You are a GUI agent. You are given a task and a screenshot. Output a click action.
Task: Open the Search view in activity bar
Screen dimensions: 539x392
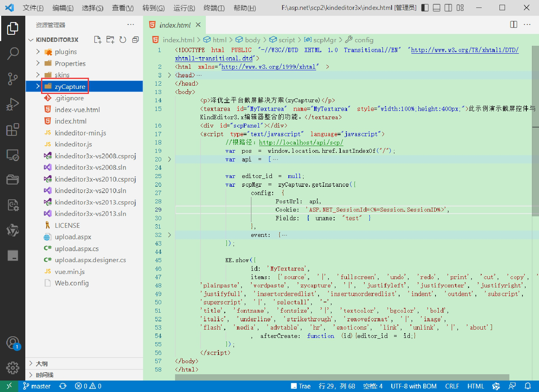coord(13,53)
